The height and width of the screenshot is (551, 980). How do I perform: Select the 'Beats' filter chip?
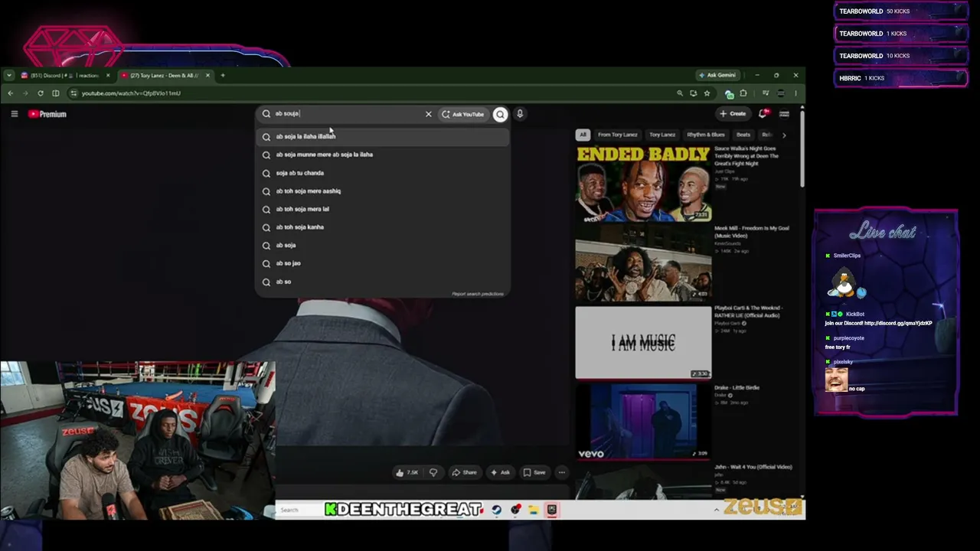point(743,135)
